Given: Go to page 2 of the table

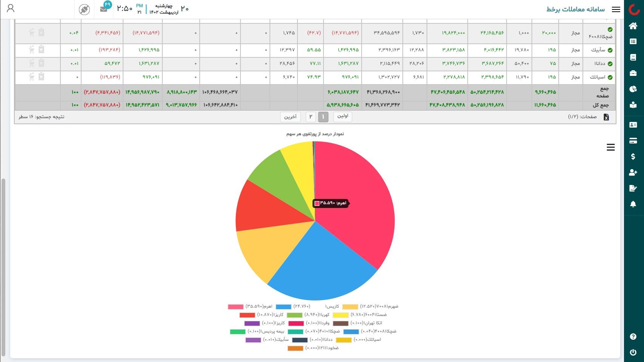Looking at the screenshot, I should coord(311,117).
